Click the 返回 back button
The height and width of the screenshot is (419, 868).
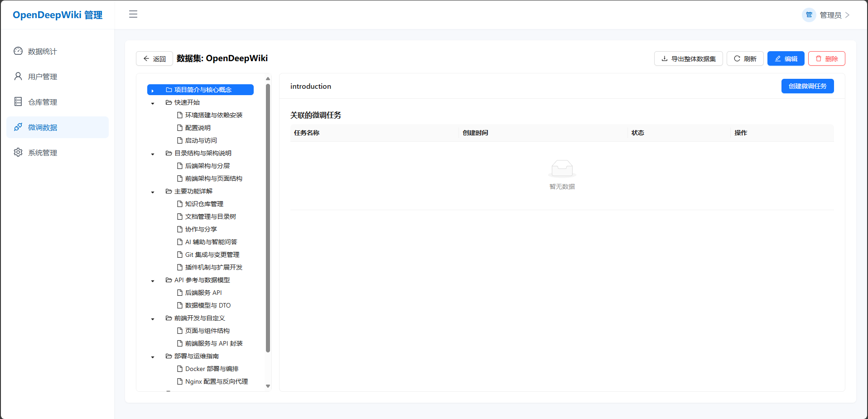tap(154, 58)
